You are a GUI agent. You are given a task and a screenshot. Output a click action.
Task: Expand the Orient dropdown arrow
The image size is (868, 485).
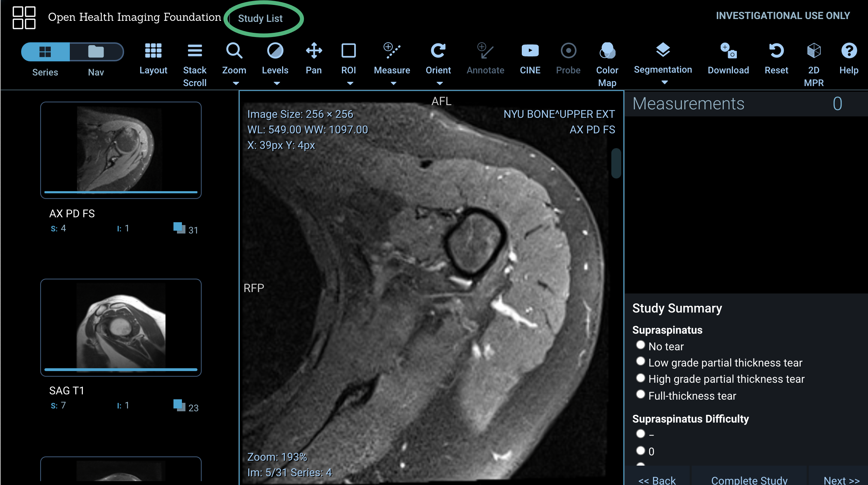[440, 84]
